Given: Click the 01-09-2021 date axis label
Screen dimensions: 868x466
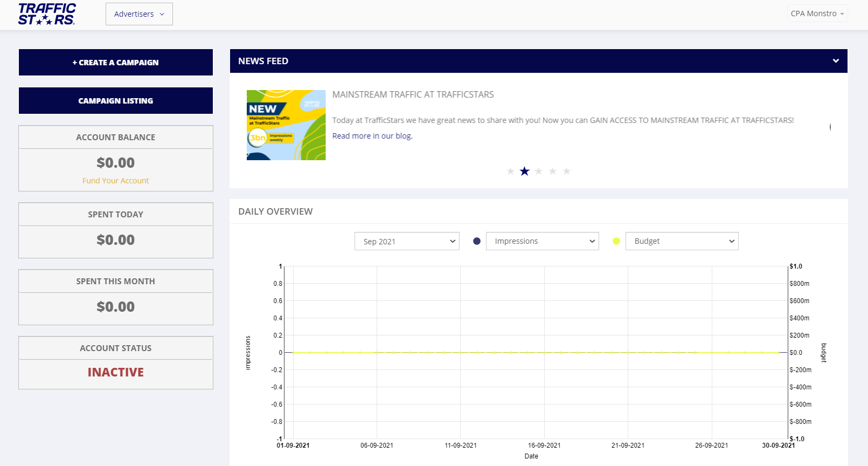Looking at the screenshot, I should (293, 446).
